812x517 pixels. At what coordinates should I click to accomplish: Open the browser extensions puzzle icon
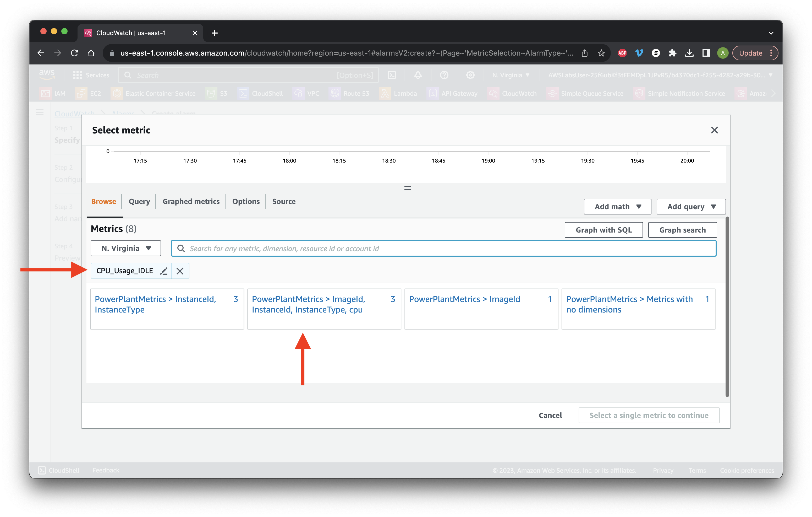(x=672, y=53)
